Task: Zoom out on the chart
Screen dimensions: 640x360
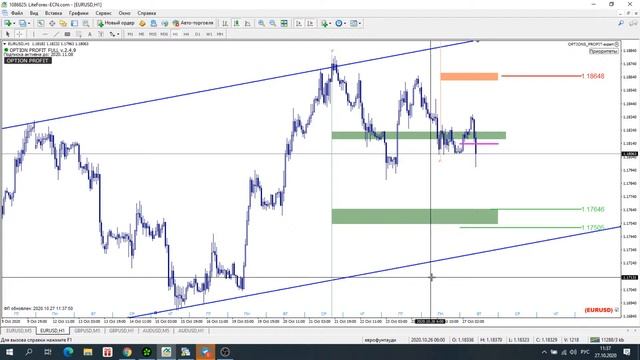Action: (x=272, y=24)
